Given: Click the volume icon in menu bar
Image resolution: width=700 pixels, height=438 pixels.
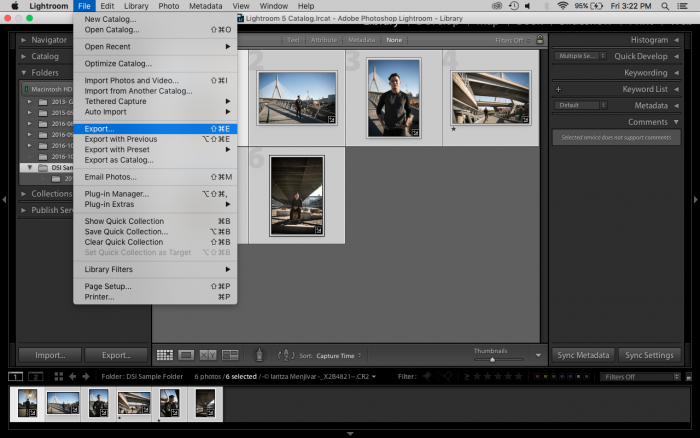Looking at the screenshot, I should point(528,6).
